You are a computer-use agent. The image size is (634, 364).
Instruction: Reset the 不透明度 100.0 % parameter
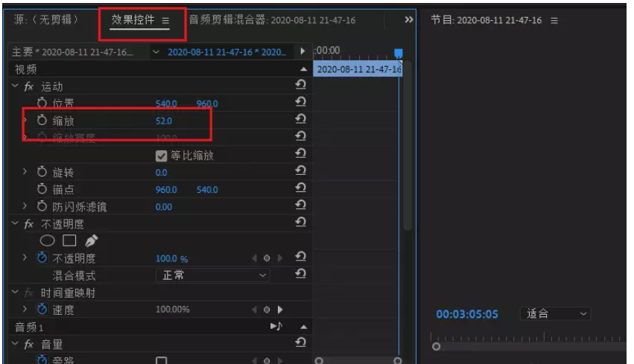point(300,257)
